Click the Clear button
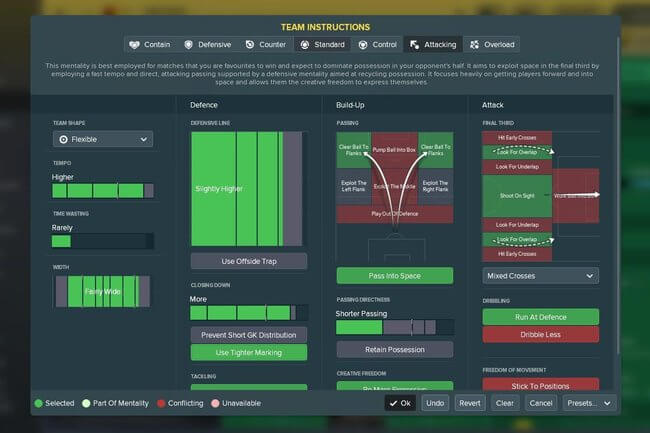Screen dimensions: 650x433 pos(504,403)
